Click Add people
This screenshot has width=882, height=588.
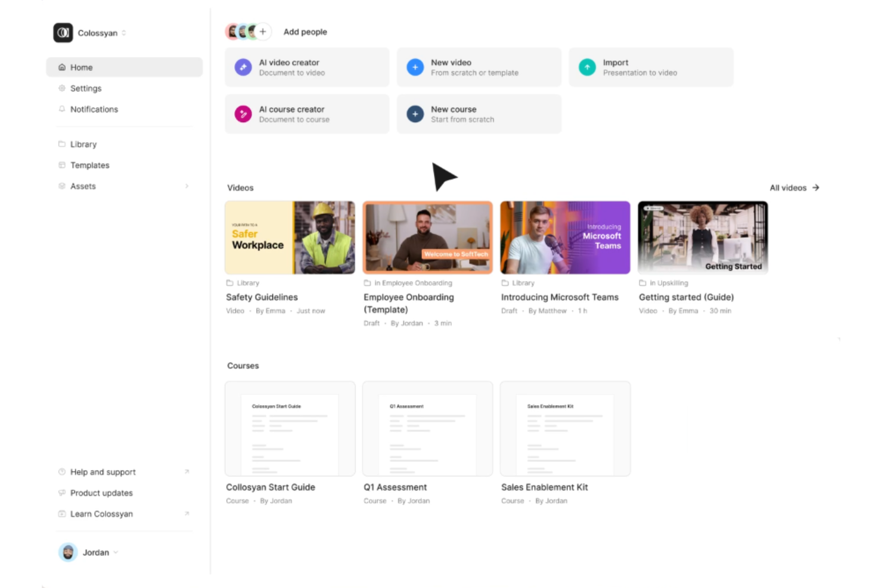point(305,32)
